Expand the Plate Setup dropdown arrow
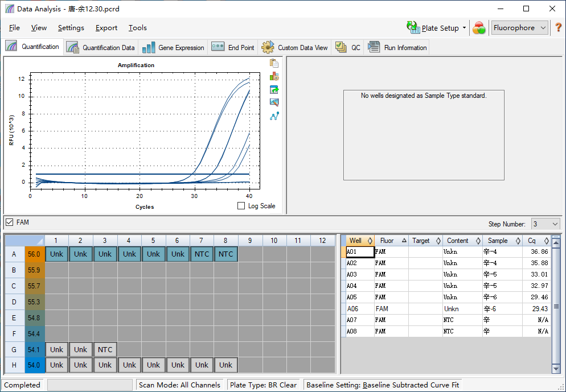The image size is (566, 392). point(464,28)
